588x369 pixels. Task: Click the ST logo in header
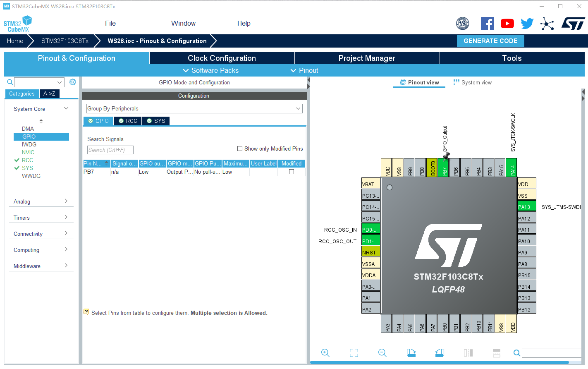[573, 24]
